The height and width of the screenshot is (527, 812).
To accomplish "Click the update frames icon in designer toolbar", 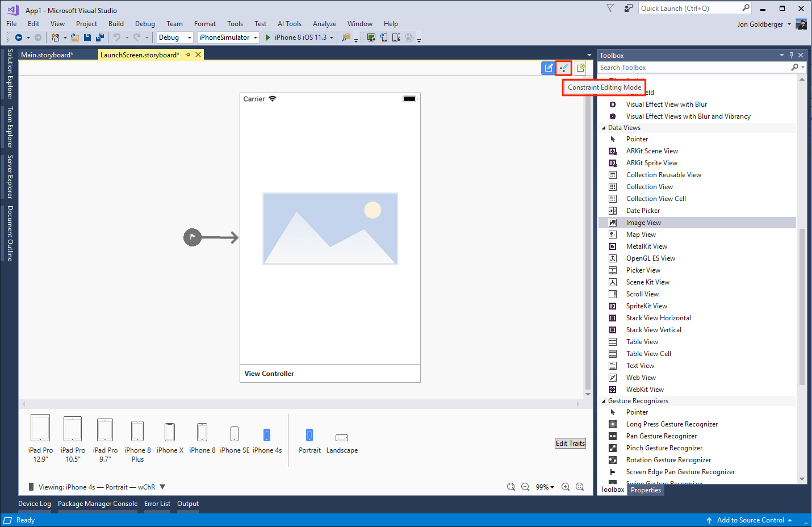I will [580, 68].
